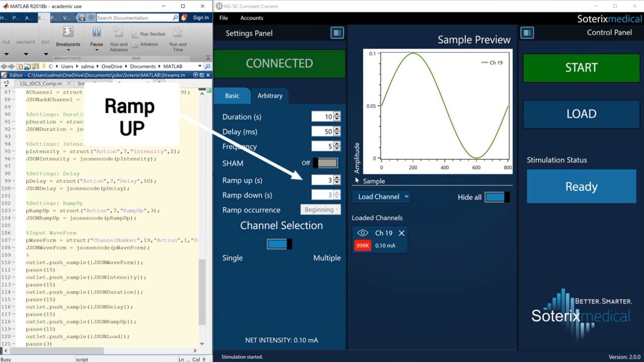Viewport: 644px width, 362px height.
Task: Expand MATLAB FILE section dropdown
Action: coord(6,54)
